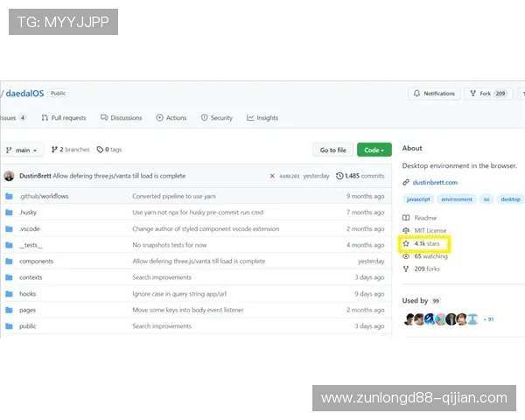Open the green Code dropdown
525x420 pixels.
coord(374,150)
